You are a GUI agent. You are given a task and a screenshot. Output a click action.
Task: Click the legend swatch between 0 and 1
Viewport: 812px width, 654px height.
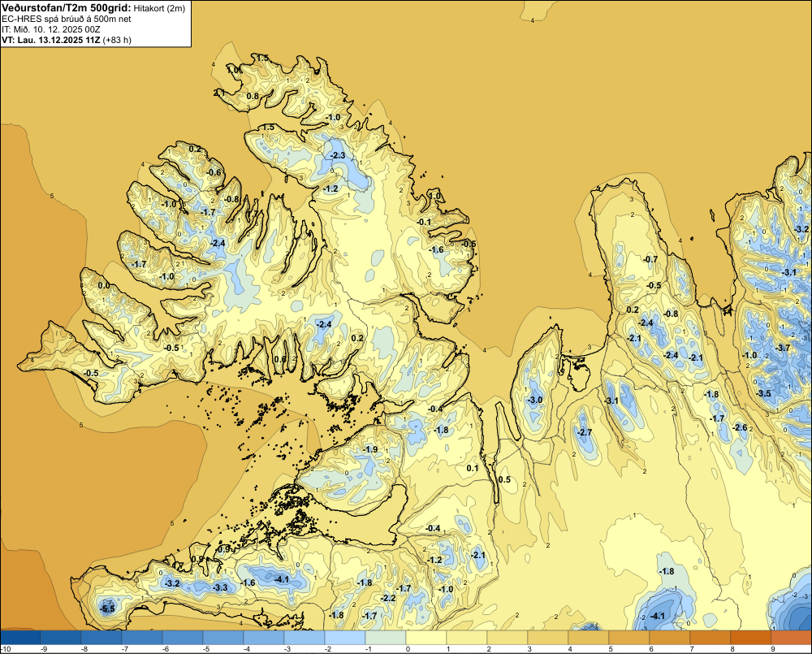tap(426, 637)
